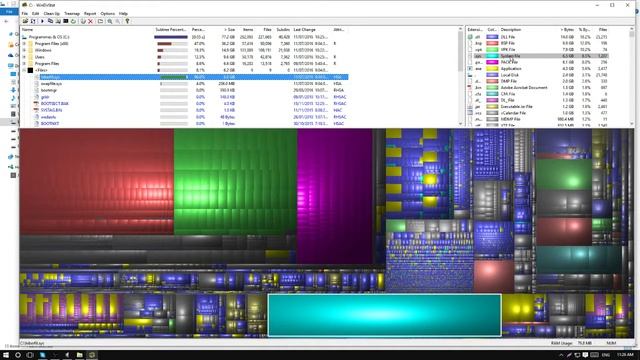Click the system clock on taskbar

[625, 355]
